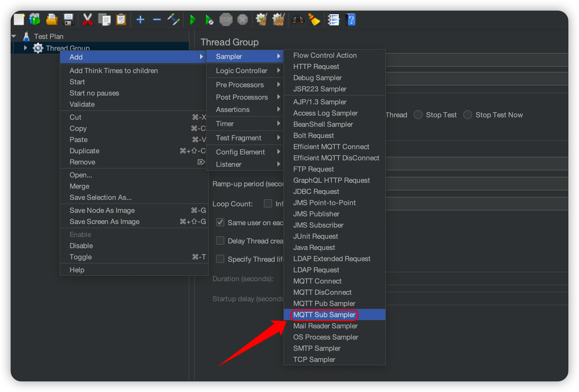Click the Start no pauses toolbar icon
This screenshot has width=579, height=392.
click(209, 20)
